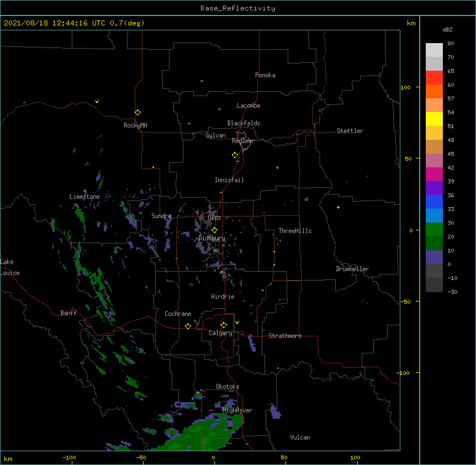Click the yellow 54 dBZ color band

[x=434, y=119]
